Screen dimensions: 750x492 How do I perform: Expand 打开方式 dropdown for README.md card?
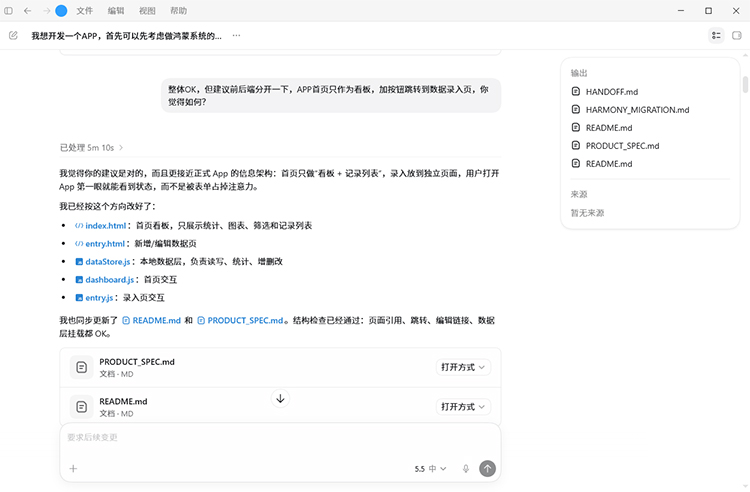point(463,407)
